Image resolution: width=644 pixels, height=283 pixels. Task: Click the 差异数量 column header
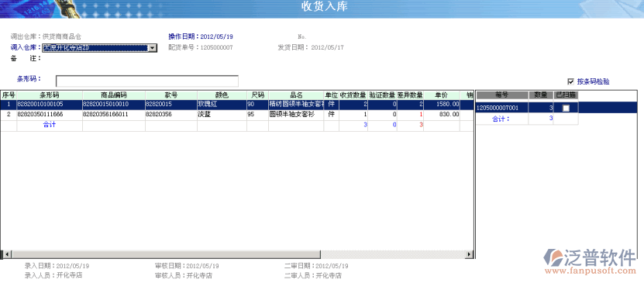pyautogui.click(x=410, y=95)
